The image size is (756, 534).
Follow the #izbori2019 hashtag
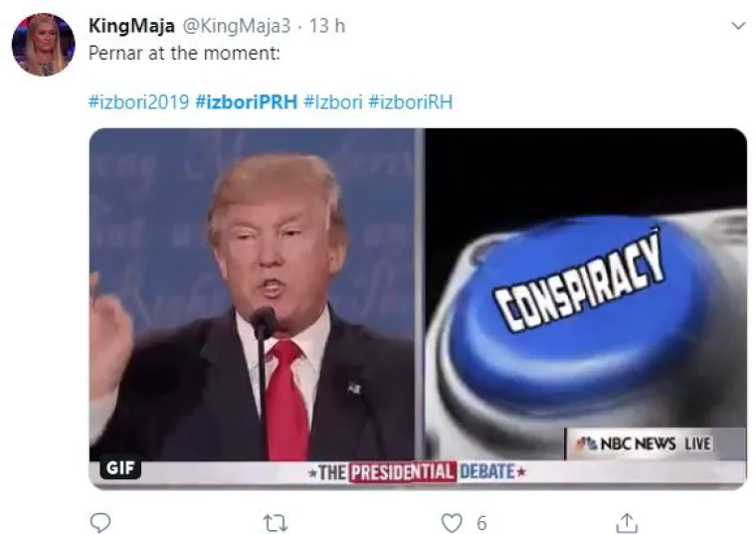coord(139,102)
